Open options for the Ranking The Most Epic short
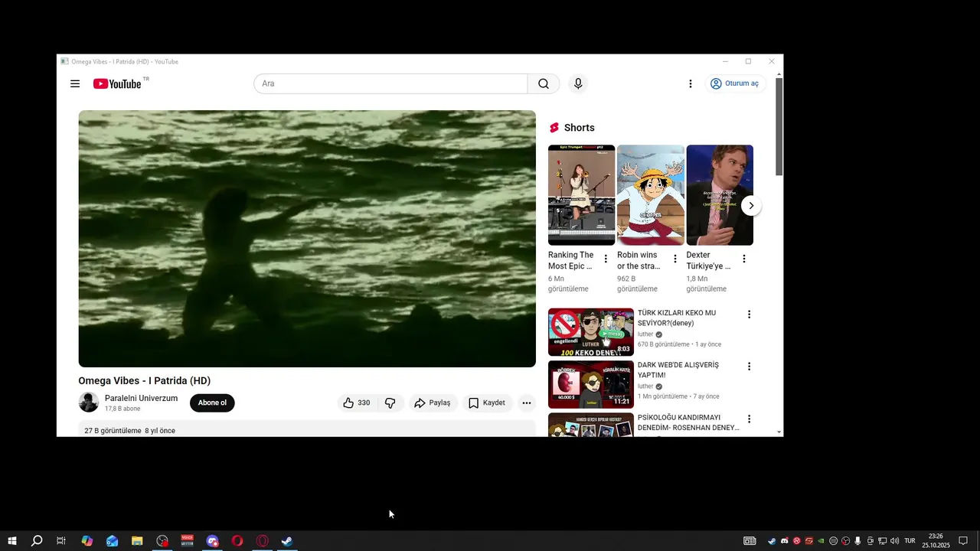This screenshot has width=980, height=551. click(x=606, y=259)
